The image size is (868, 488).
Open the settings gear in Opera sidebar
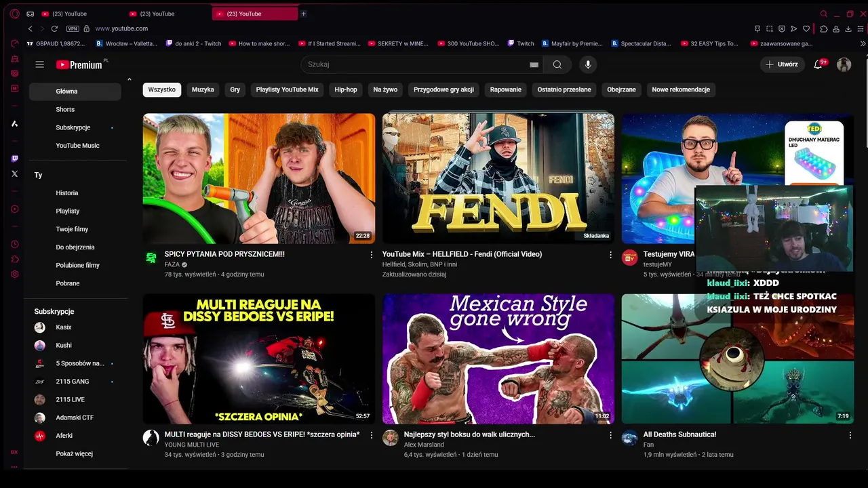14,274
